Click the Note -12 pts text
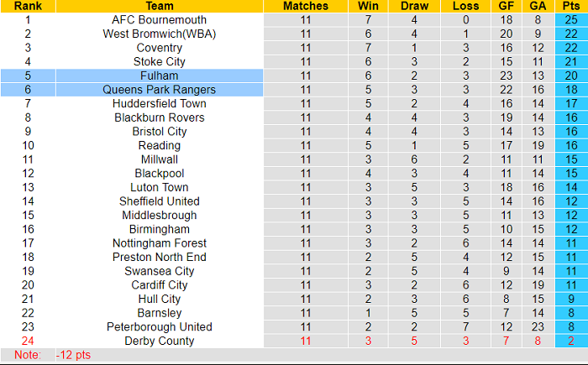 (74, 356)
